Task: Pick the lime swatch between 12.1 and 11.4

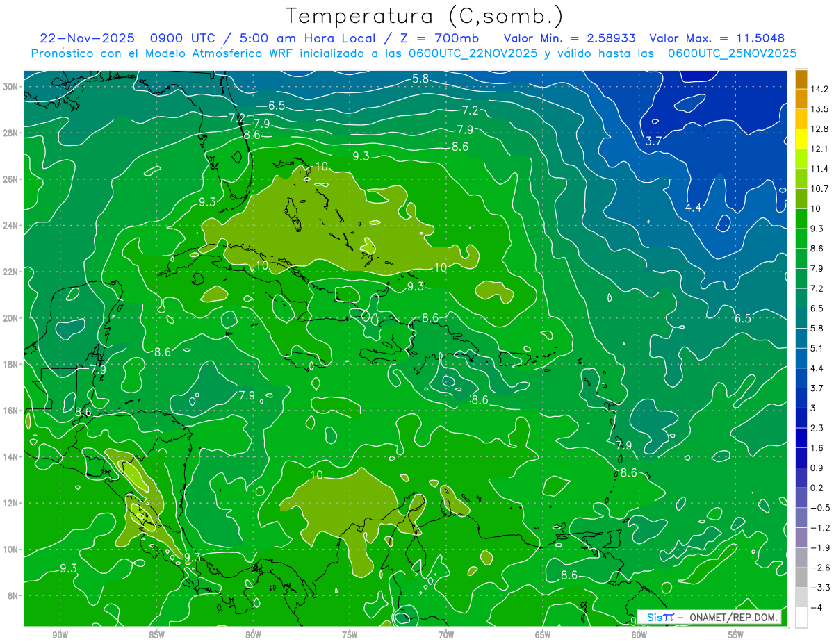Action: 801,158
